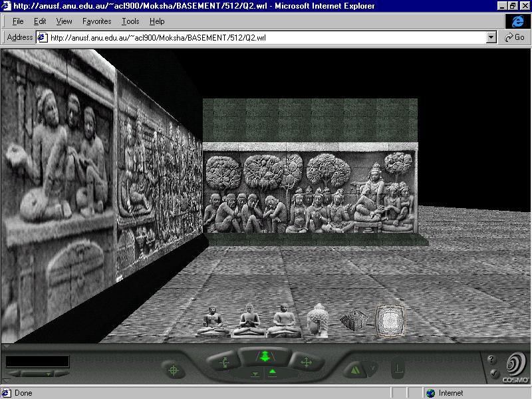
Task: Click inside the Address URL field
Action: (x=266, y=38)
